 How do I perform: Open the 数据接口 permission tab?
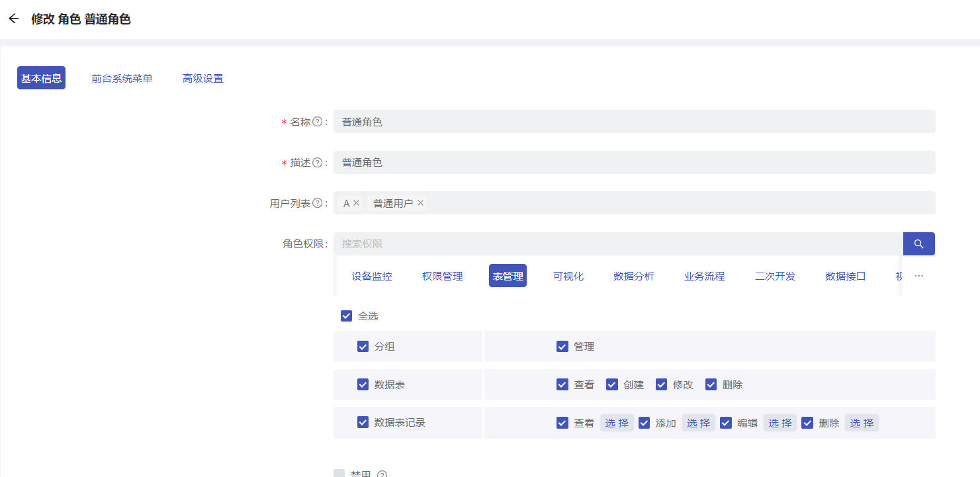coord(846,276)
